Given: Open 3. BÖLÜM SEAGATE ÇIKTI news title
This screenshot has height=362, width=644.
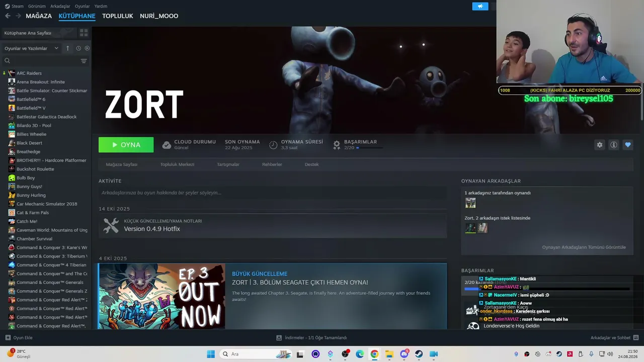Looking at the screenshot, I should [300, 283].
